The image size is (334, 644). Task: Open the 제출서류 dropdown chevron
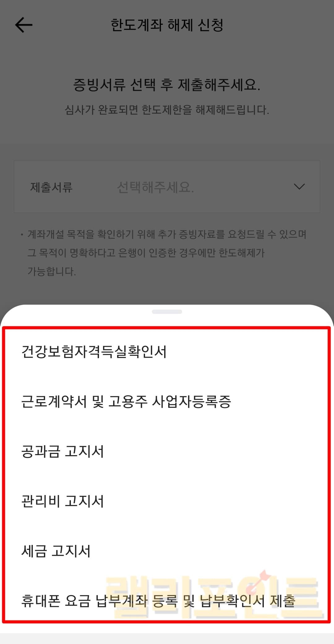[299, 187]
